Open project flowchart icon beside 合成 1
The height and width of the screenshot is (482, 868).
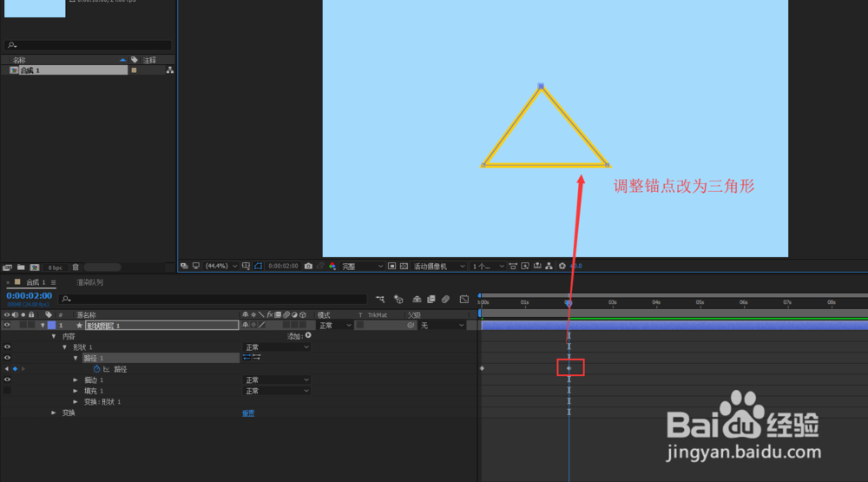click(169, 70)
